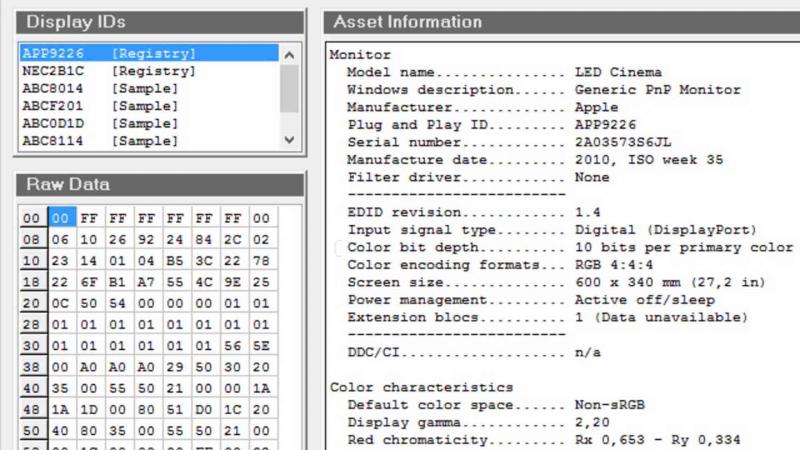Image resolution: width=800 pixels, height=450 pixels.
Task: Click the Color bit depth line
Action: [x=570, y=247]
